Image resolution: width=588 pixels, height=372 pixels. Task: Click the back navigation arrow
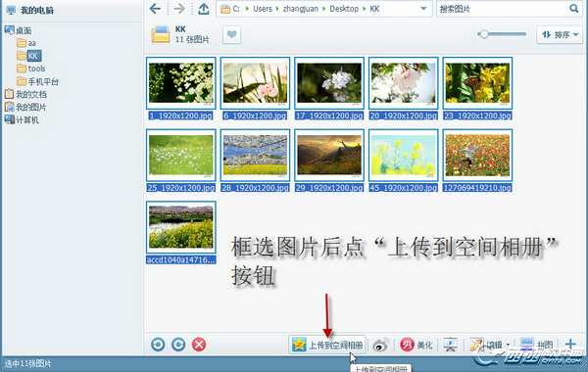click(155, 9)
